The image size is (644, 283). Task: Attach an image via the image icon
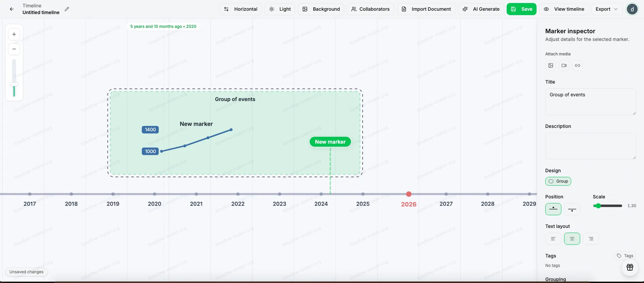[x=551, y=65]
